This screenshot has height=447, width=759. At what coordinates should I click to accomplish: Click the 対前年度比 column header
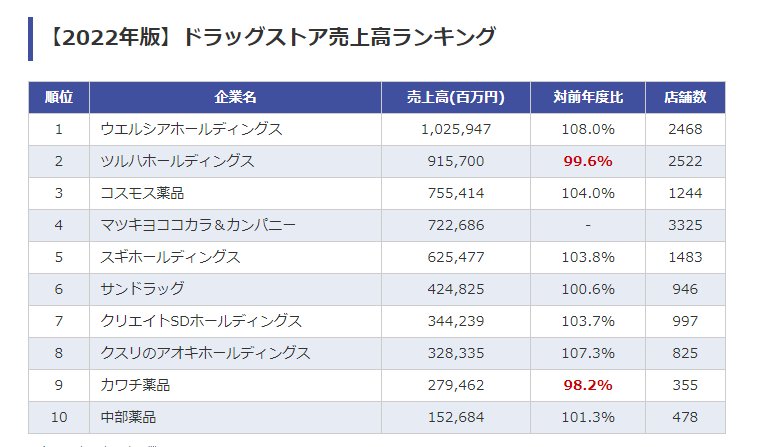588,97
